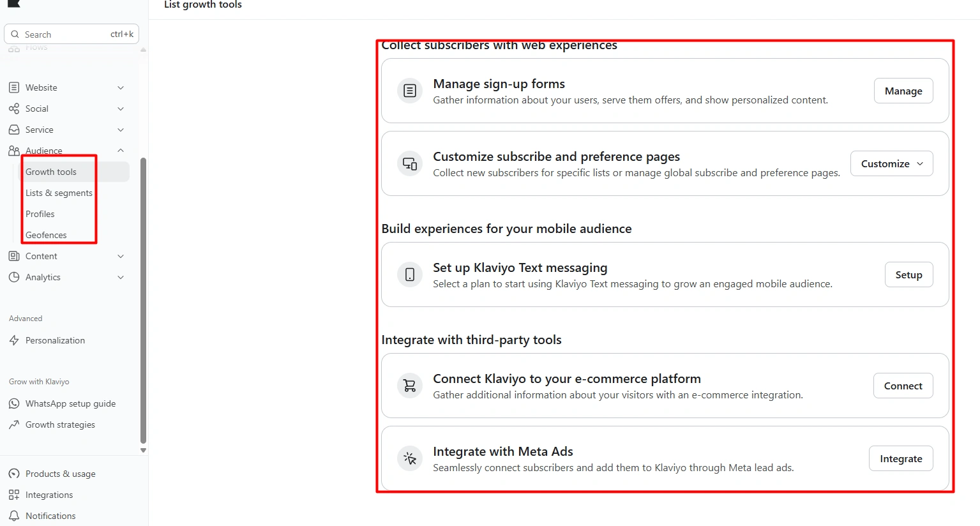Viewport: 980px width, 526px height.
Task: Click the Manage sign-up forms button
Action: tap(903, 91)
